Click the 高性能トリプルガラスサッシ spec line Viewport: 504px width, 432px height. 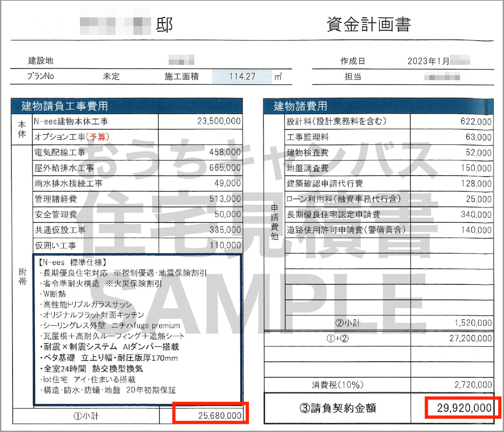(x=86, y=304)
